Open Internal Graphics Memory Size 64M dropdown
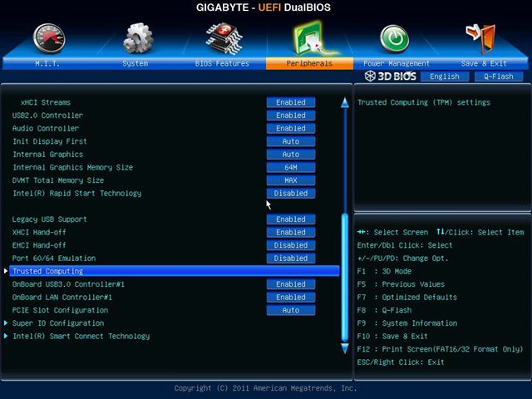Screen dimensions: 532x399 290,167
